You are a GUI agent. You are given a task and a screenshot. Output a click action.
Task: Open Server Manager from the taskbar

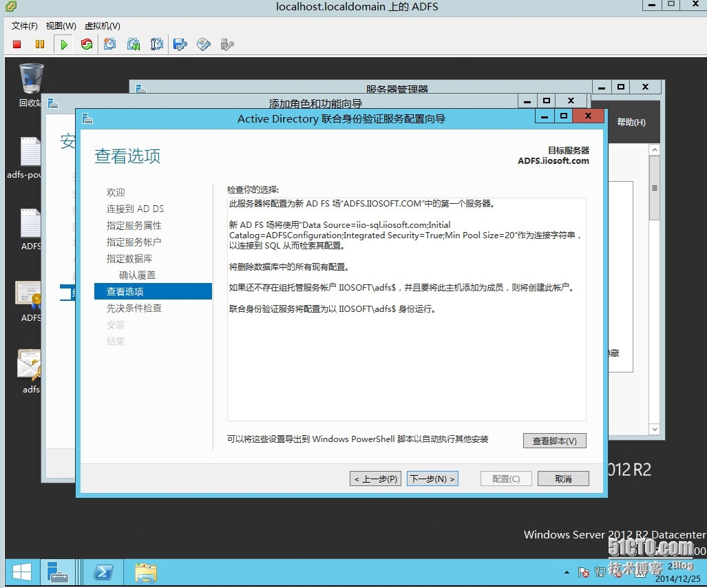coord(57,573)
